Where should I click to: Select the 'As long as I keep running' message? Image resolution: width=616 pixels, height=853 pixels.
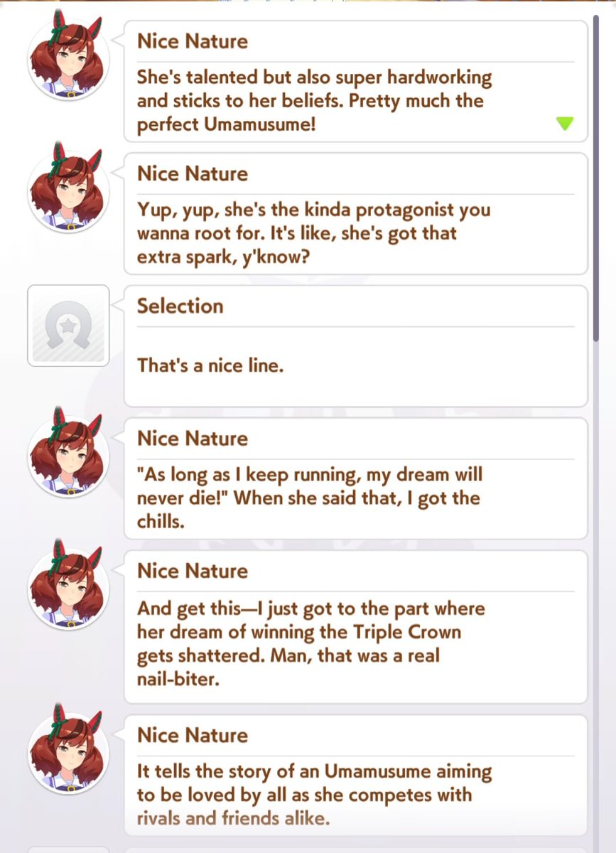click(x=356, y=478)
